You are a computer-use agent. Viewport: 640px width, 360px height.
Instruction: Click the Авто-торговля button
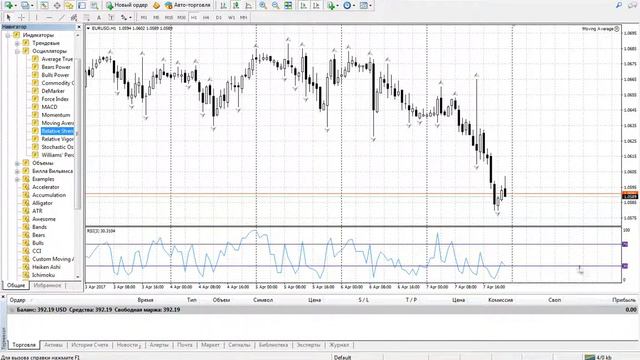(188, 5)
